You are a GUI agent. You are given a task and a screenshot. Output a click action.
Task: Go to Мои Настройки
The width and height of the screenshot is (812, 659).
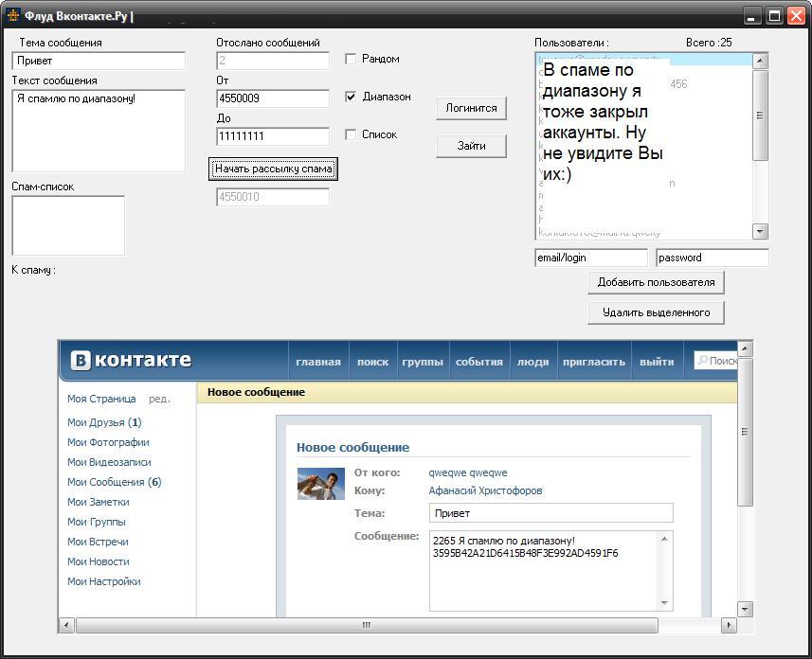[104, 582]
